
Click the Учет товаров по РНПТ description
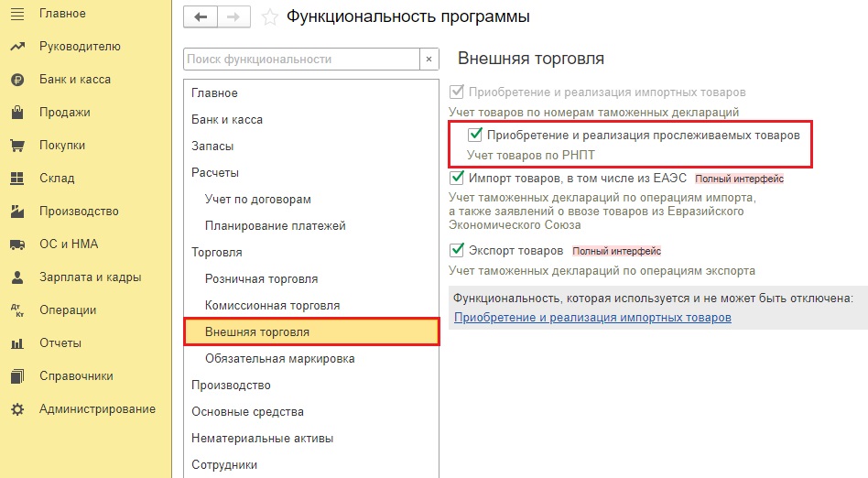pyautogui.click(x=530, y=155)
